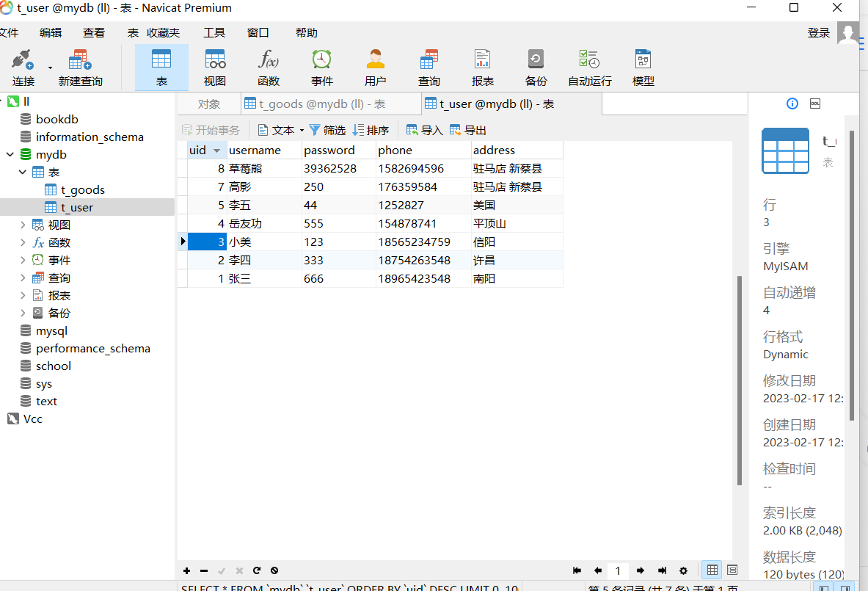Collapse the mydb database node
This screenshot has height=591, width=868.
pyautogui.click(x=10, y=154)
